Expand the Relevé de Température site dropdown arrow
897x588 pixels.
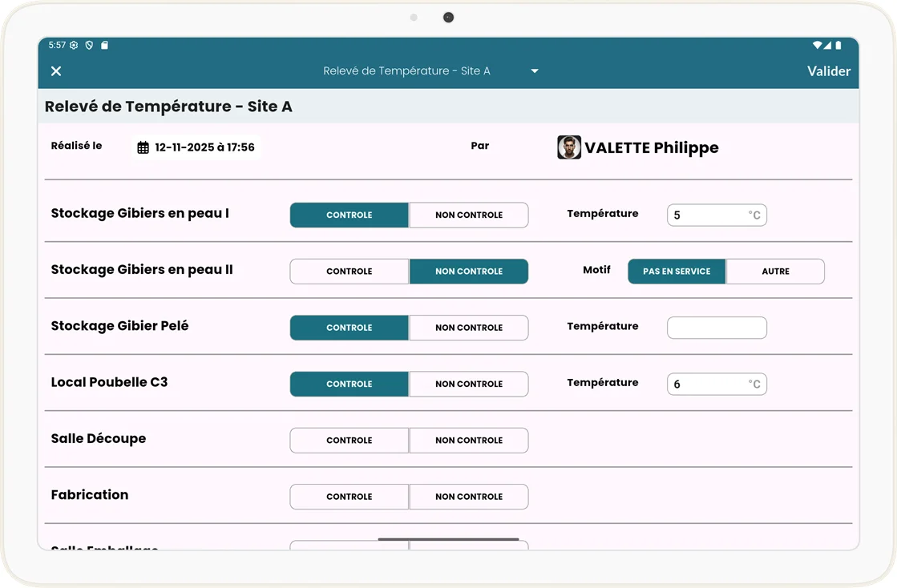click(535, 70)
